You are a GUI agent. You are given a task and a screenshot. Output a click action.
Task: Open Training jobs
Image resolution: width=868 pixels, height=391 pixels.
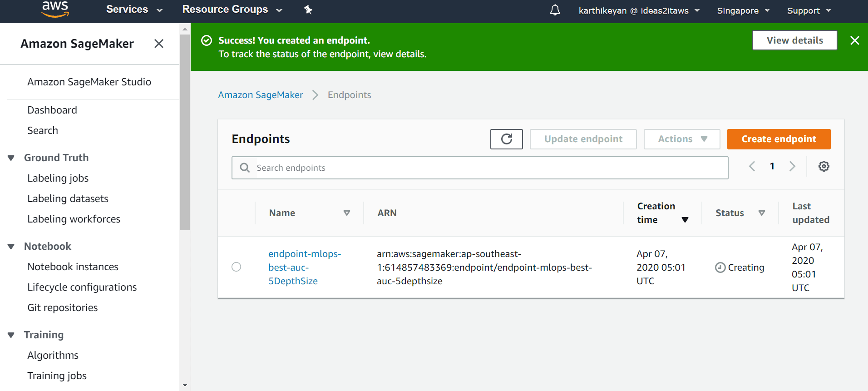point(57,376)
